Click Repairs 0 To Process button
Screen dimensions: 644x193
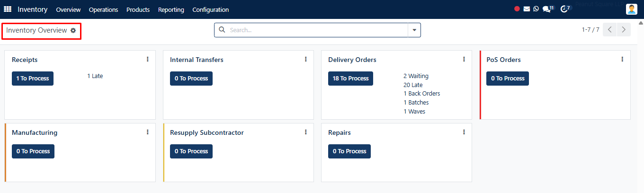coord(349,151)
